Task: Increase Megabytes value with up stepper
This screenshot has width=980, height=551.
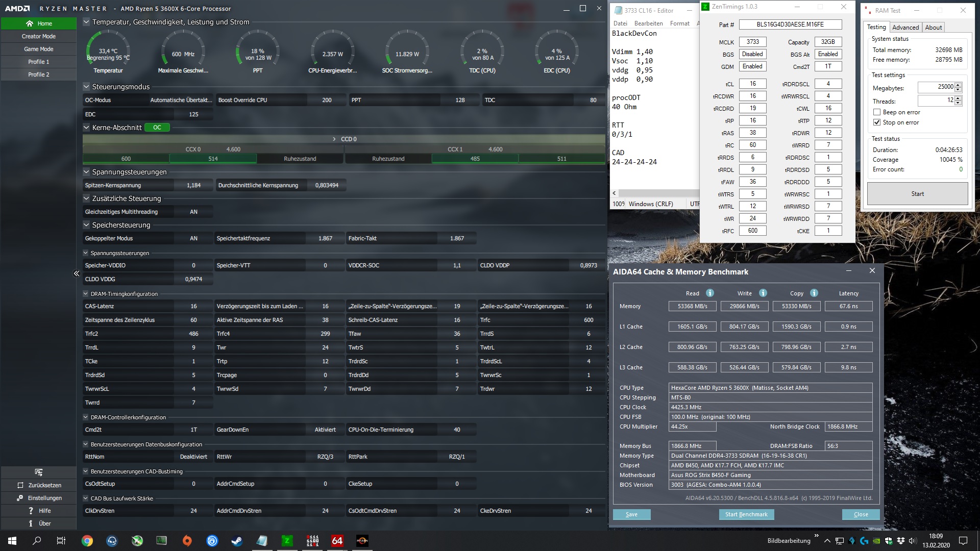Action: [958, 85]
